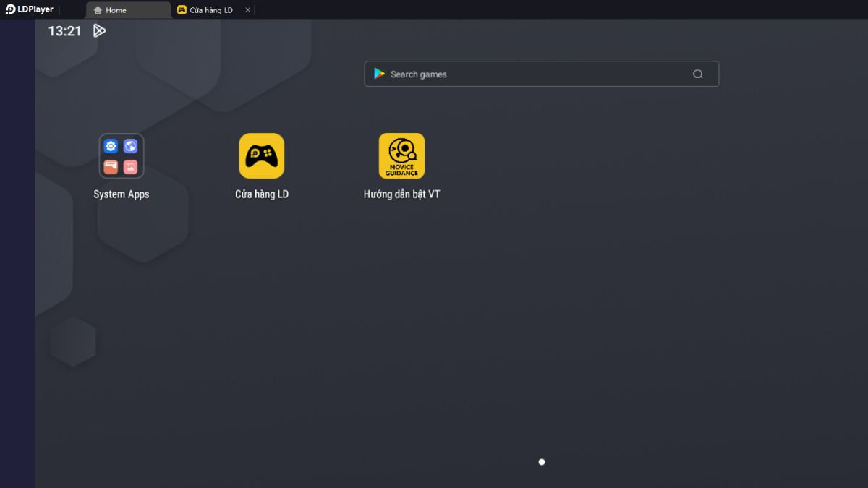Click the magnifier icon in search bar

(698, 74)
